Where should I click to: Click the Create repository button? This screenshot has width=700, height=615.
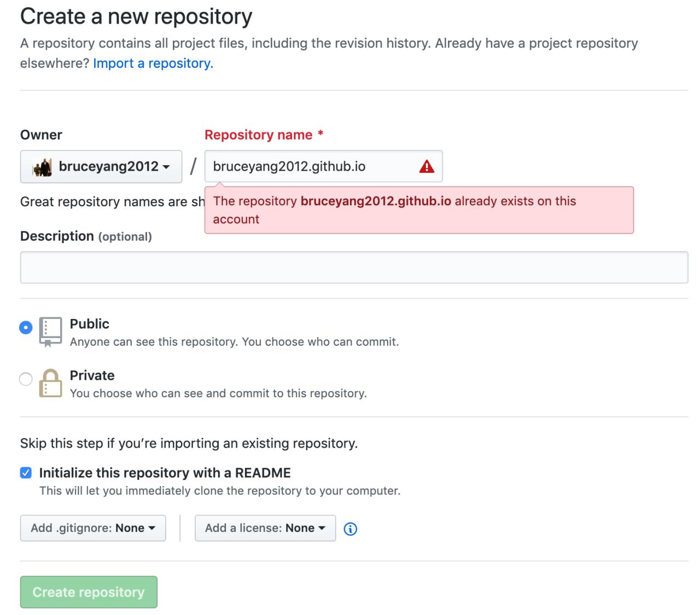(x=89, y=592)
